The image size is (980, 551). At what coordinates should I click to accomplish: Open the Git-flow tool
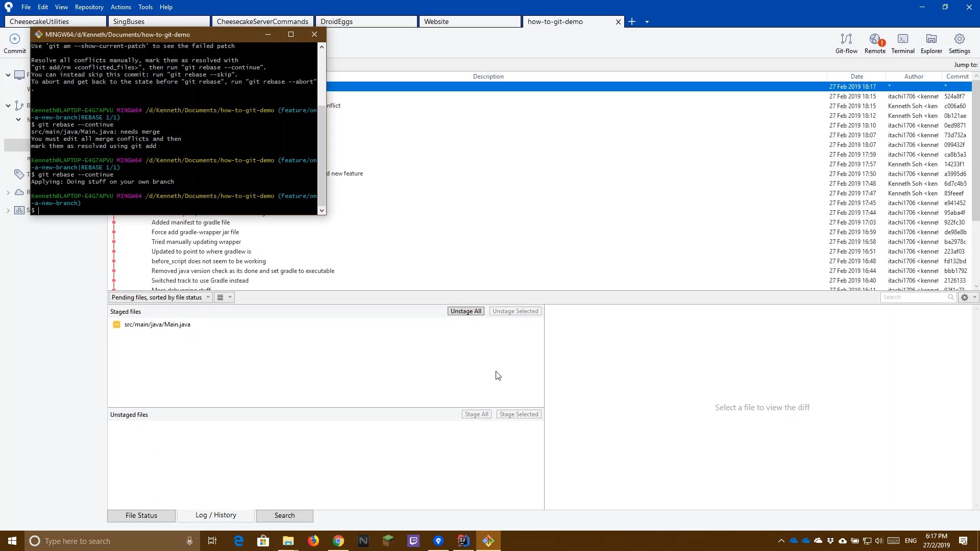(846, 43)
